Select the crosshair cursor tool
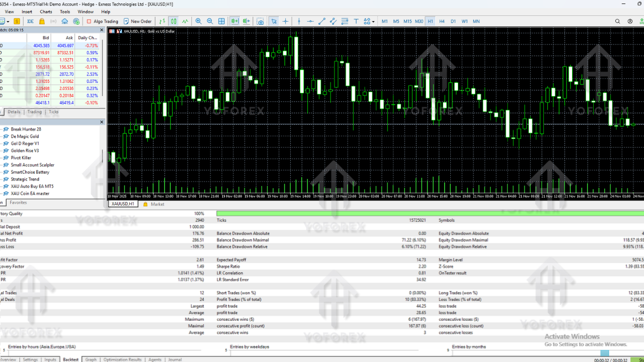Image resolution: width=644 pixels, height=362 pixels. tap(285, 22)
